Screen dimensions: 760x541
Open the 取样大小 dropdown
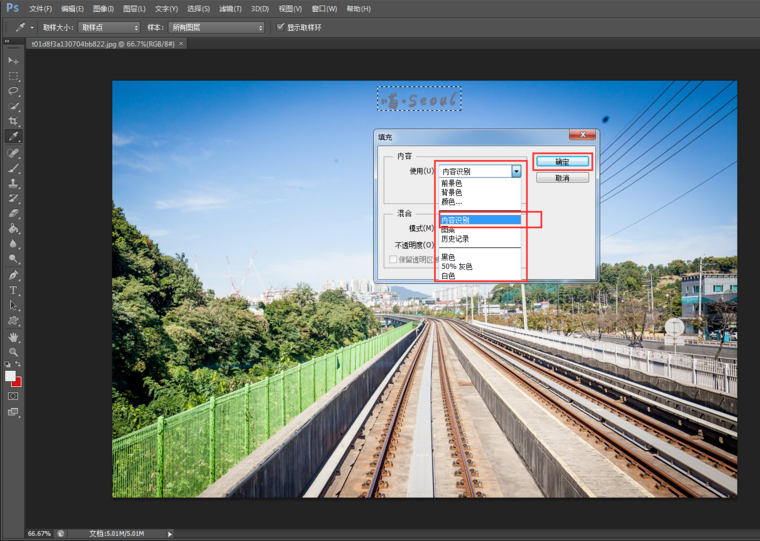click(109, 28)
